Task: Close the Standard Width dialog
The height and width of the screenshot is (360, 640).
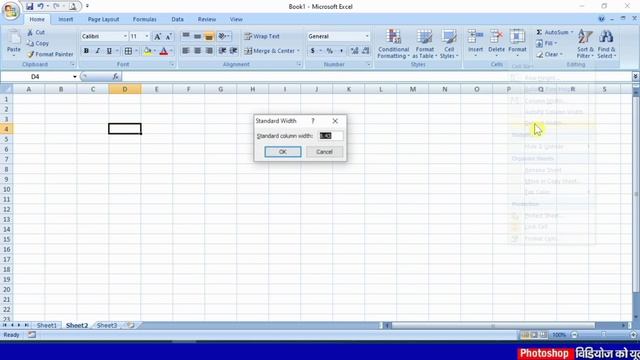Action: pos(335,121)
